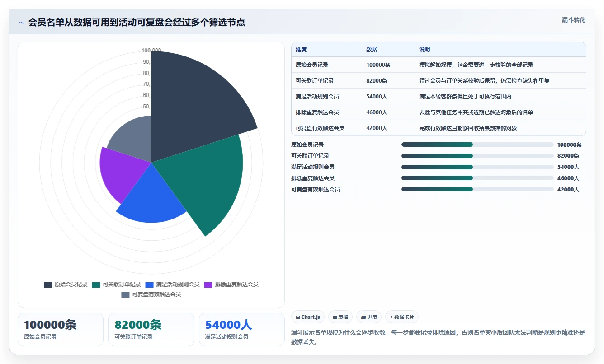The height and width of the screenshot is (364, 604).
Task: Click table cell 原始会员记录
Action: (x=312, y=65)
